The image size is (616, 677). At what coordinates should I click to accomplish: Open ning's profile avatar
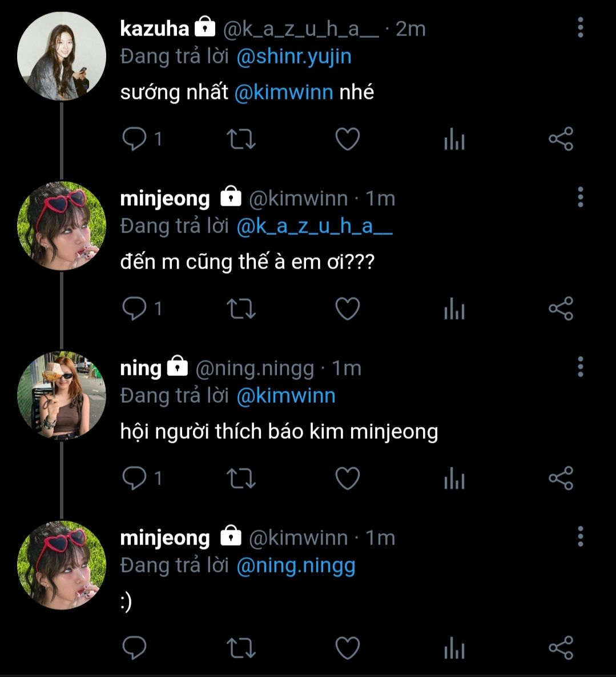point(62,396)
